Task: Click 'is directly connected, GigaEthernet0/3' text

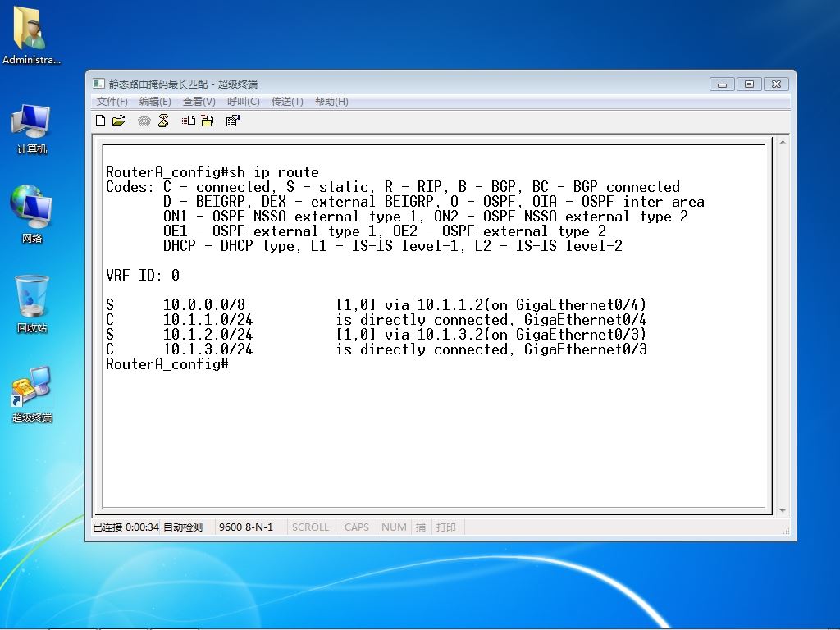Action: (491, 349)
